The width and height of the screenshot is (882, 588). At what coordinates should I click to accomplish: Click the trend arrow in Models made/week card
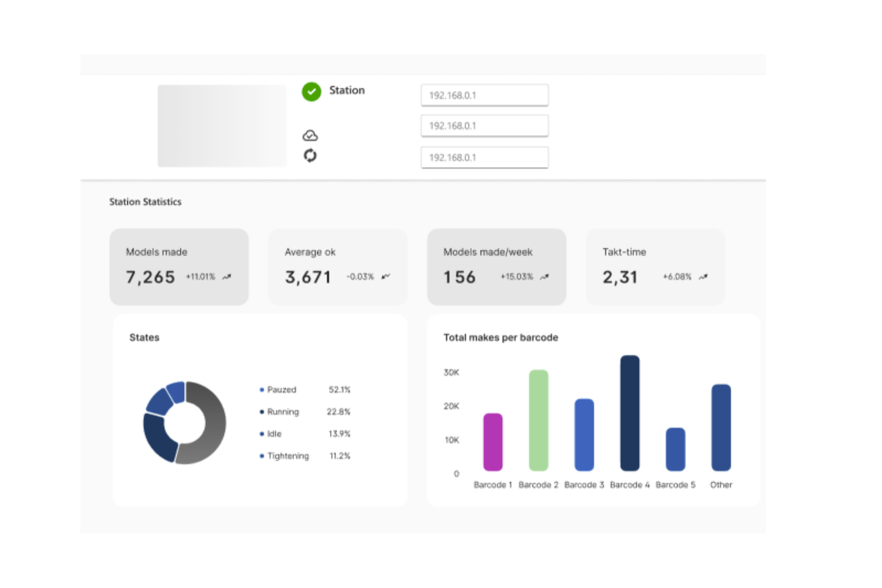point(544,277)
